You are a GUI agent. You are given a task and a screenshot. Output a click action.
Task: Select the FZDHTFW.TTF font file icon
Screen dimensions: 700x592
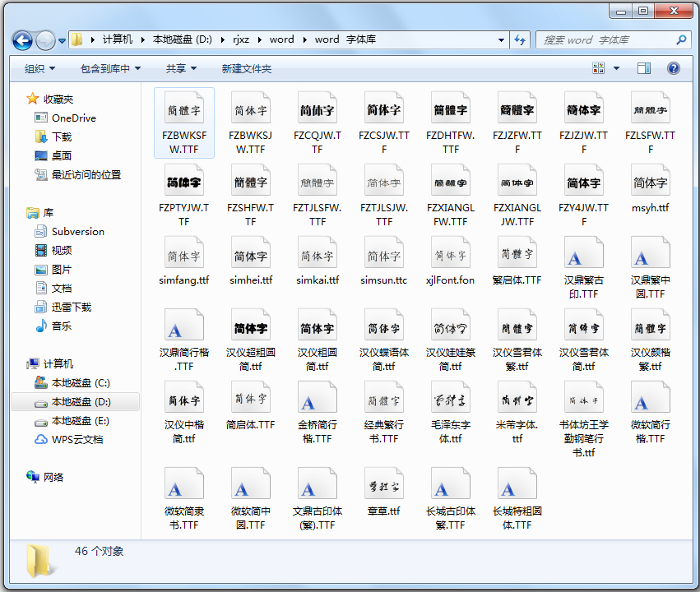point(451,108)
